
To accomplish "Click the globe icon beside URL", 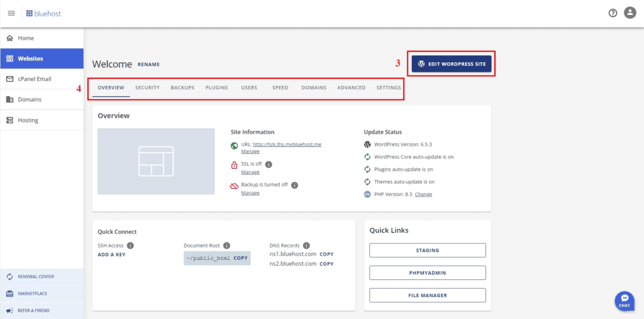I will [x=235, y=145].
